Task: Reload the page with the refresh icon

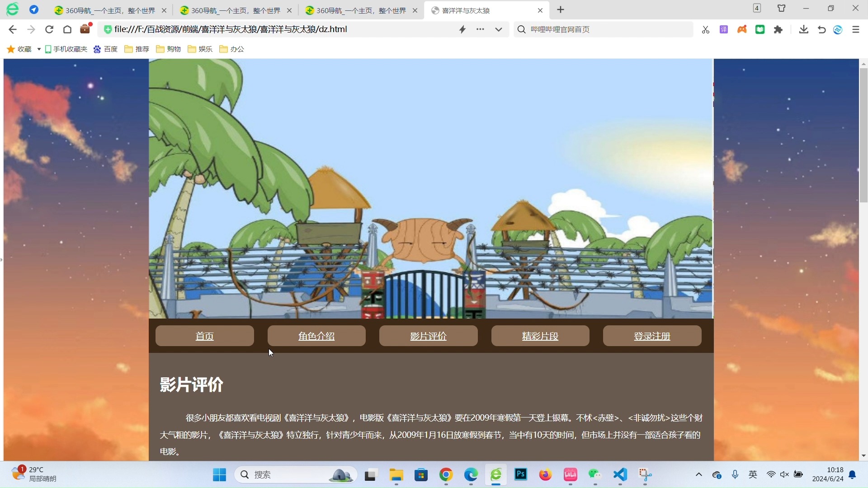Action: click(x=49, y=29)
